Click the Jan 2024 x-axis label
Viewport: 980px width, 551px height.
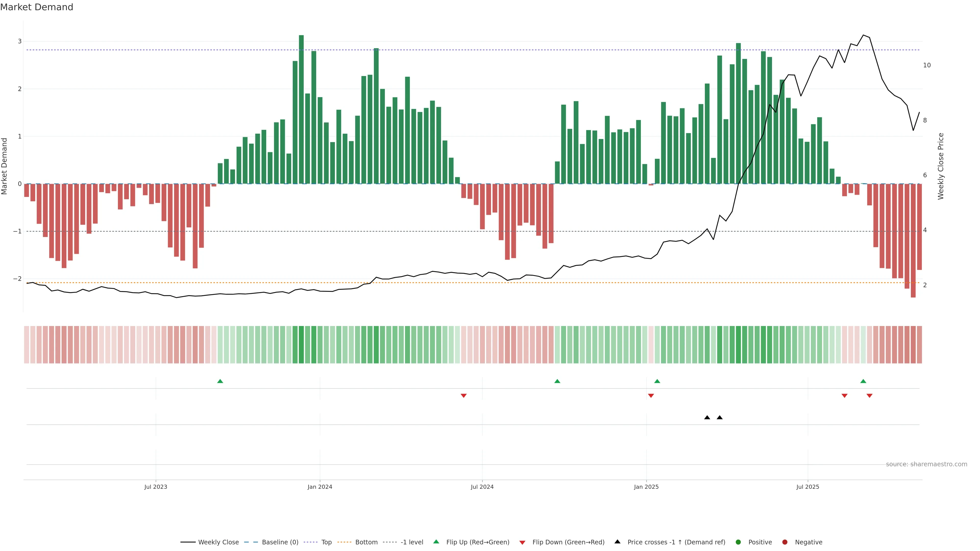pyautogui.click(x=320, y=487)
